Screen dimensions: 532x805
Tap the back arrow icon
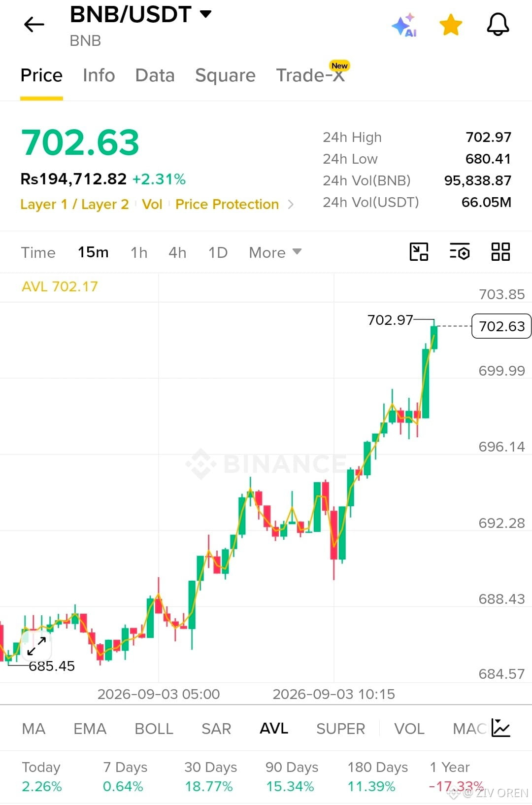[34, 24]
